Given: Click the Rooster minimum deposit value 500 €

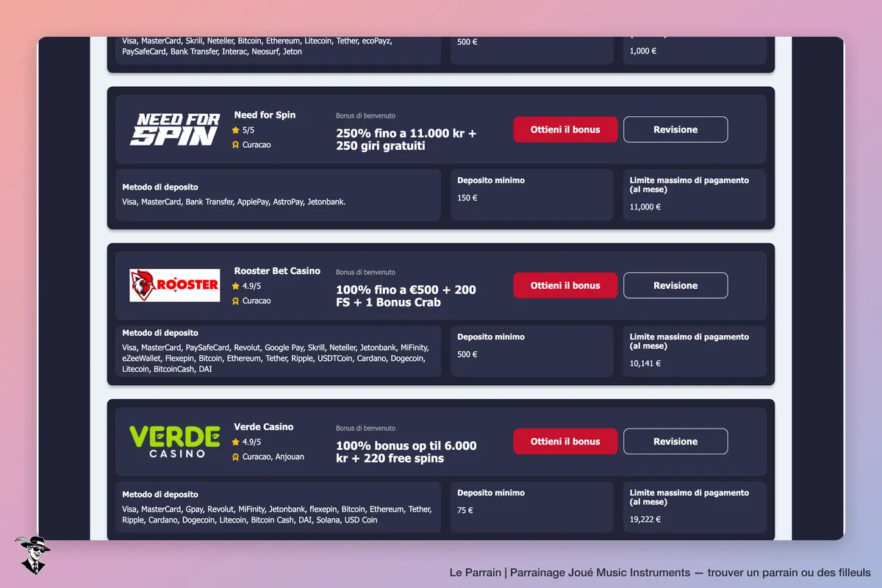Looking at the screenshot, I should coord(467,354).
